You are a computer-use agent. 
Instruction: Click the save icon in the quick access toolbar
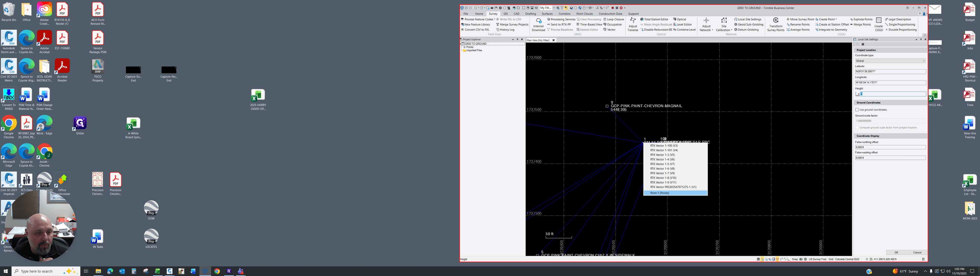coord(496,8)
